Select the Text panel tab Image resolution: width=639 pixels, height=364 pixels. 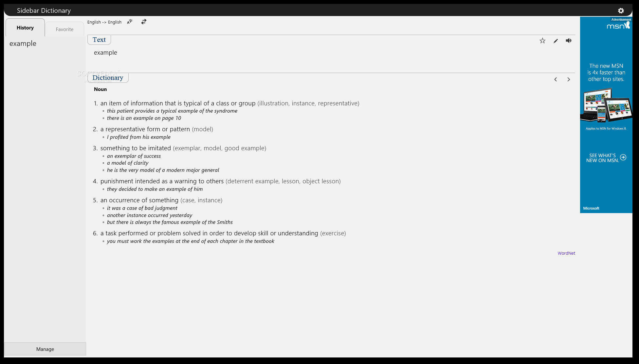tap(99, 40)
